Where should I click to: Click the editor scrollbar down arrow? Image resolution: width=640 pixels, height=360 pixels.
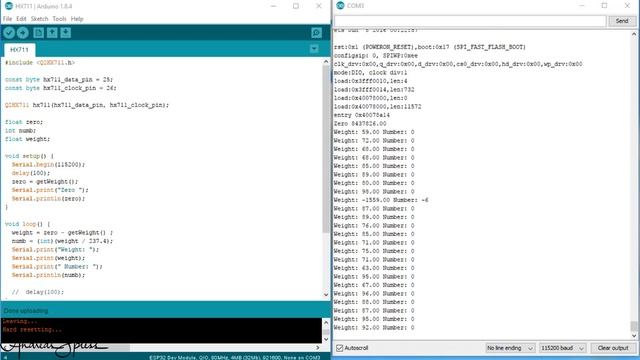tap(326, 295)
